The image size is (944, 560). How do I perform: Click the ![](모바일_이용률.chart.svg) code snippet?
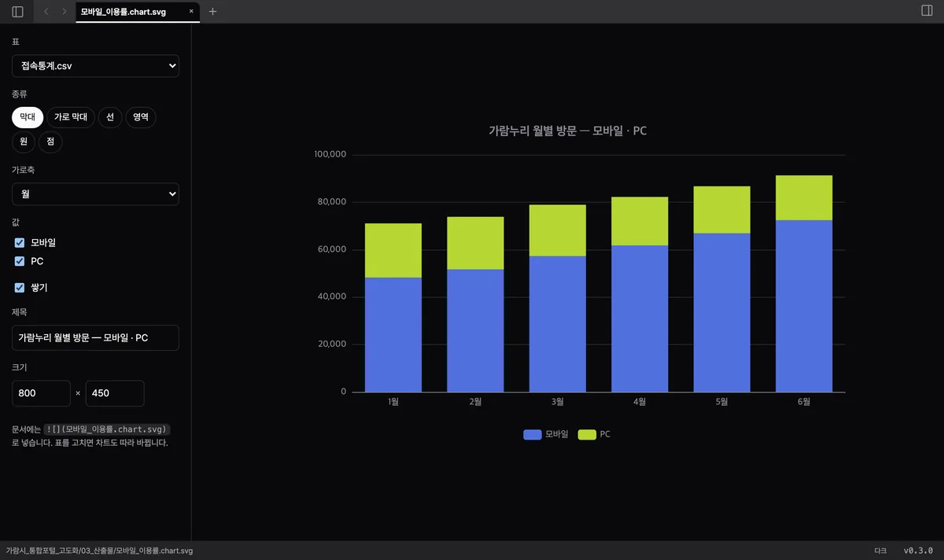107,429
